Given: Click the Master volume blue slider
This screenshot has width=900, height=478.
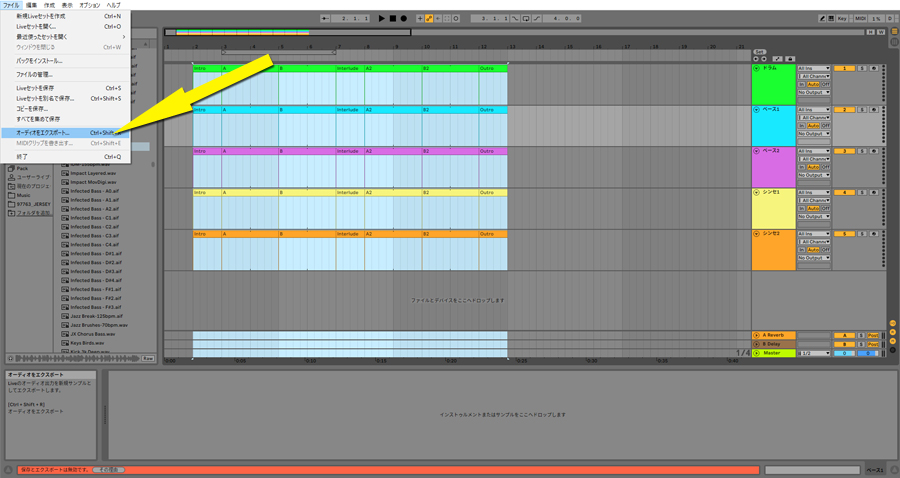Looking at the screenshot, I should point(844,353).
